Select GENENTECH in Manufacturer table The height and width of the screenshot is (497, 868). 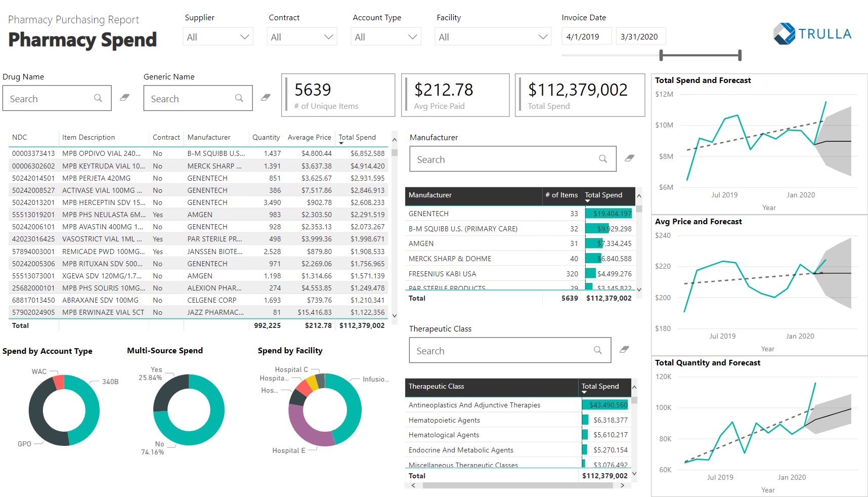coord(520,214)
